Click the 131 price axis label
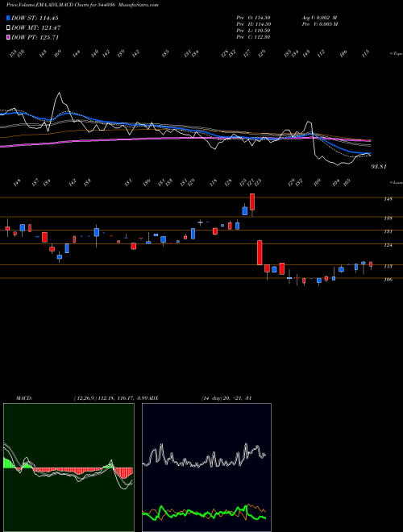The width and height of the screenshot is (403, 532). [x=388, y=231]
